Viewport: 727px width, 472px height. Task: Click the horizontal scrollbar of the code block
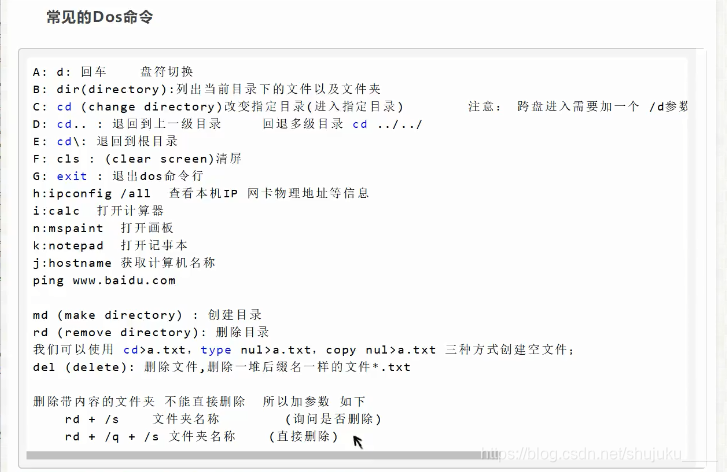coord(261,455)
